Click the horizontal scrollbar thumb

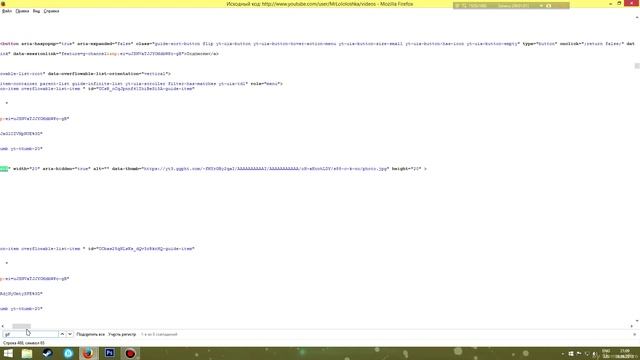tap(22, 326)
